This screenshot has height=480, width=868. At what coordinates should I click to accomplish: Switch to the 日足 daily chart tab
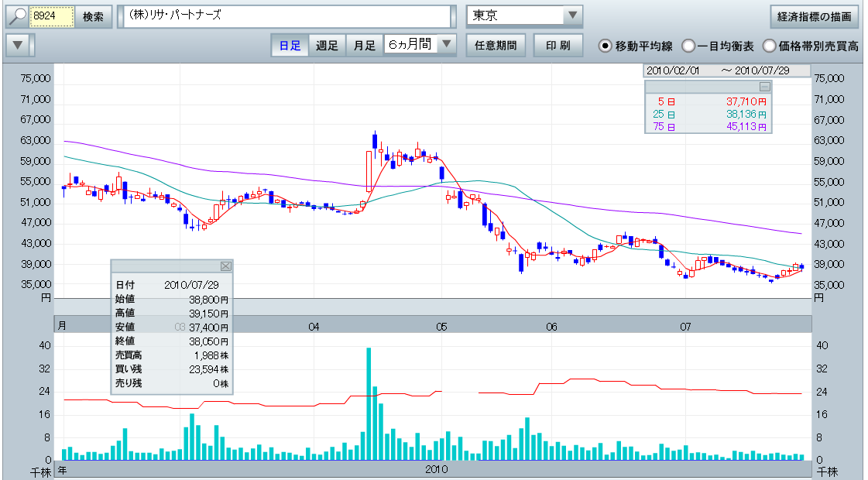(x=290, y=45)
